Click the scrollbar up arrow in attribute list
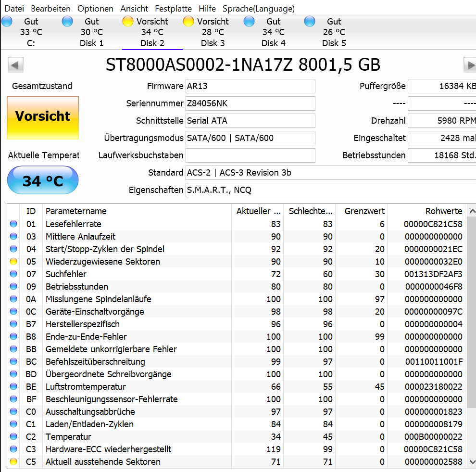This screenshot has height=472, width=476. tap(472, 211)
